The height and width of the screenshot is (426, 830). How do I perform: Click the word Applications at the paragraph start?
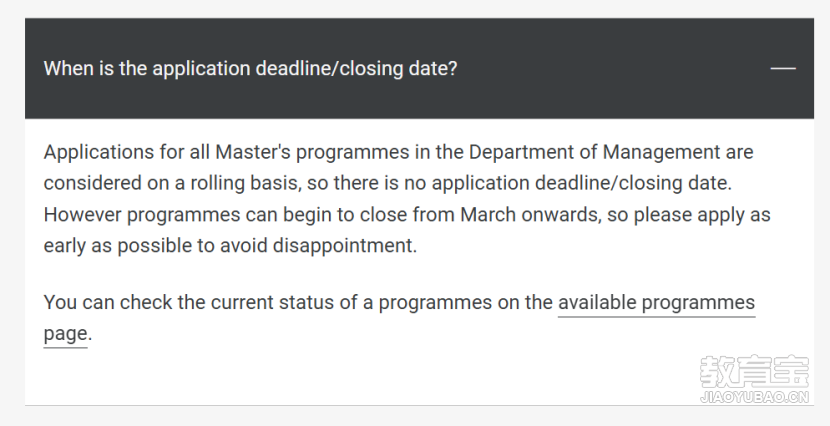[x=99, y=152]
